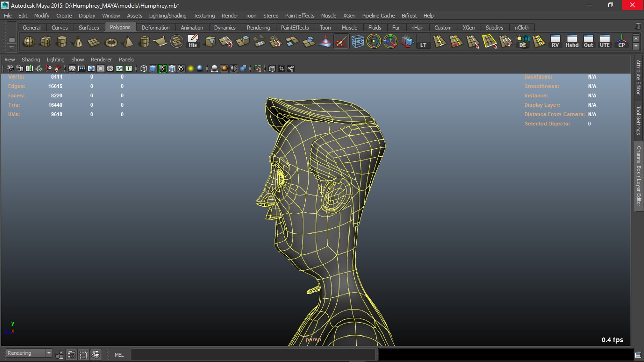
Task: Open the UTE UV texture editor icon
Action: point(605,42)
